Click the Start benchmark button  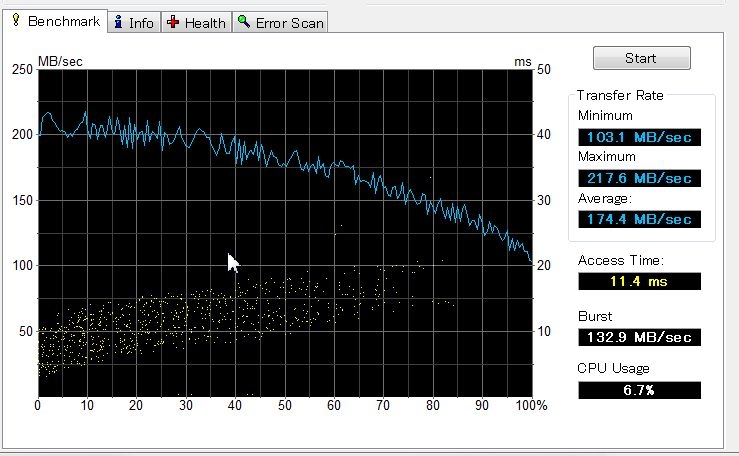coord(641,58)
